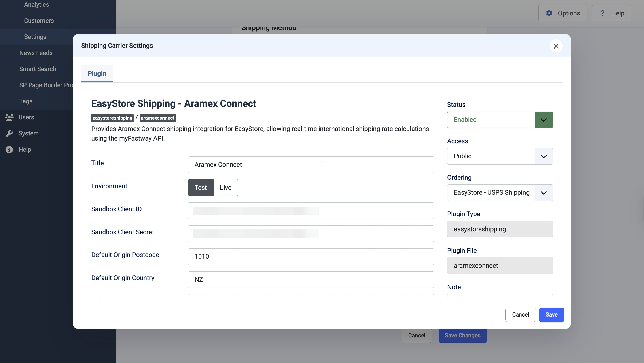
Task: Open System via the wrench icon
Action: (x=9, y=133)
